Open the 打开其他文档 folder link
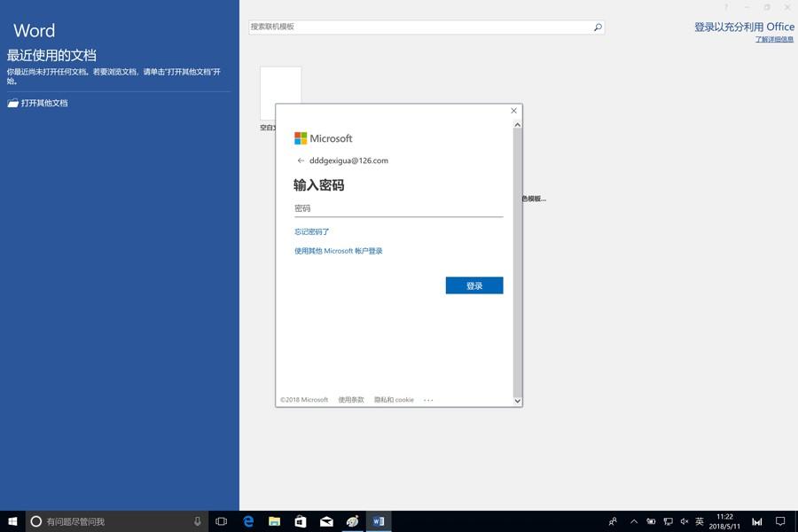 (37, 103)
